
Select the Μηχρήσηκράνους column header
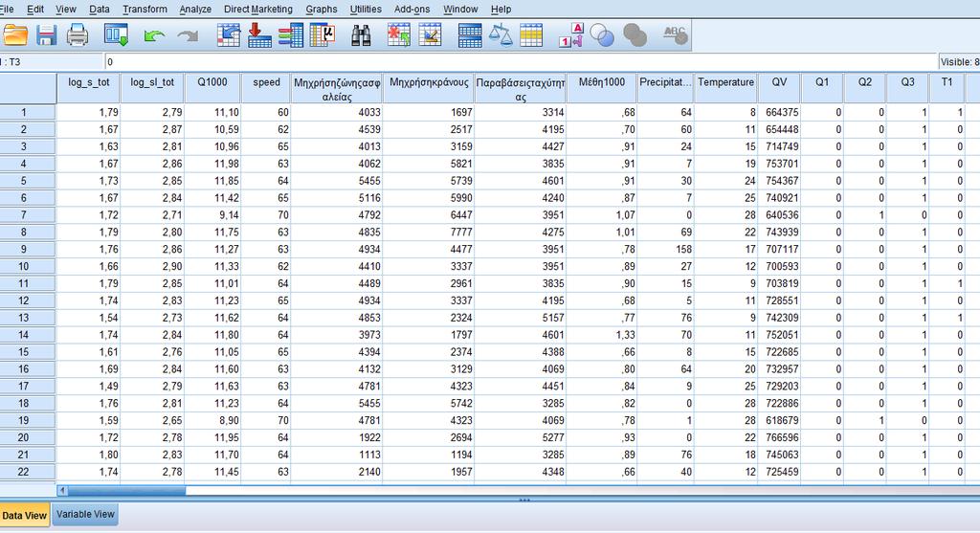click(429, 89)
